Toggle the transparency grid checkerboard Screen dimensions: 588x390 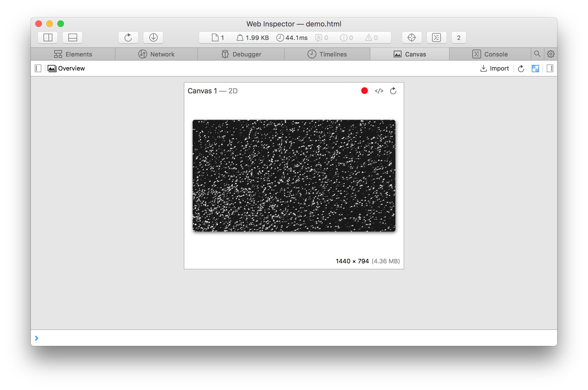click(x=535, y=69)
